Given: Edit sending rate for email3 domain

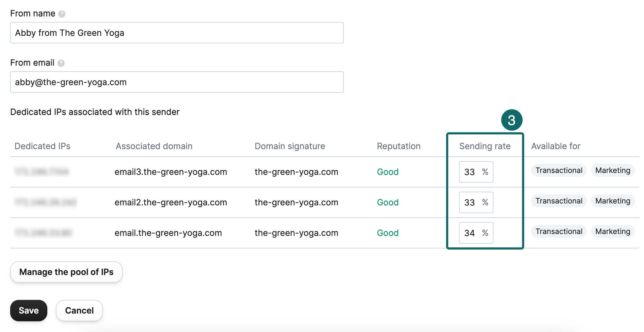Looking at the screenshot, I should [x=472, y=172].
